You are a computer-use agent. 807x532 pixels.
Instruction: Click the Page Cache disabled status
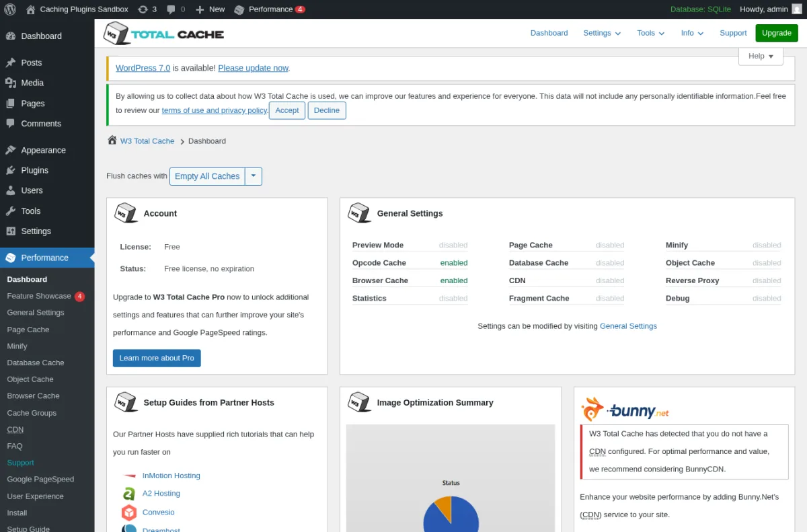coord(610,245)
